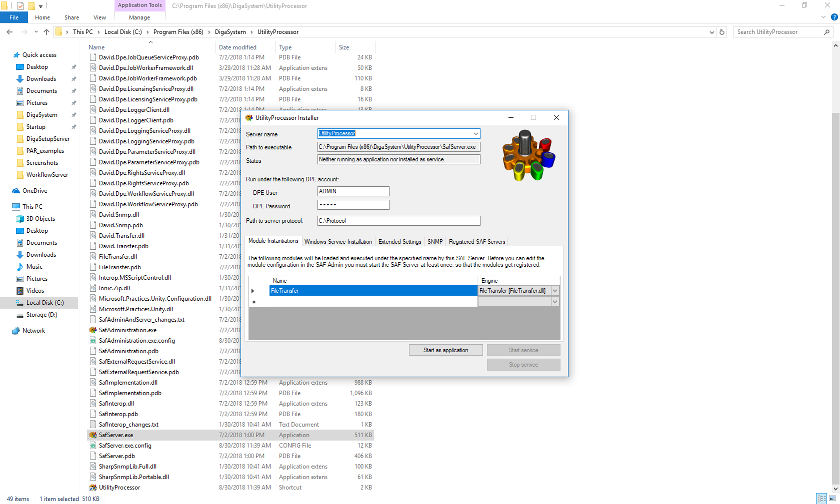Open the Registered SAF Servers tab
The height and width of the screenshot is (504, 840).
[476, 242]
